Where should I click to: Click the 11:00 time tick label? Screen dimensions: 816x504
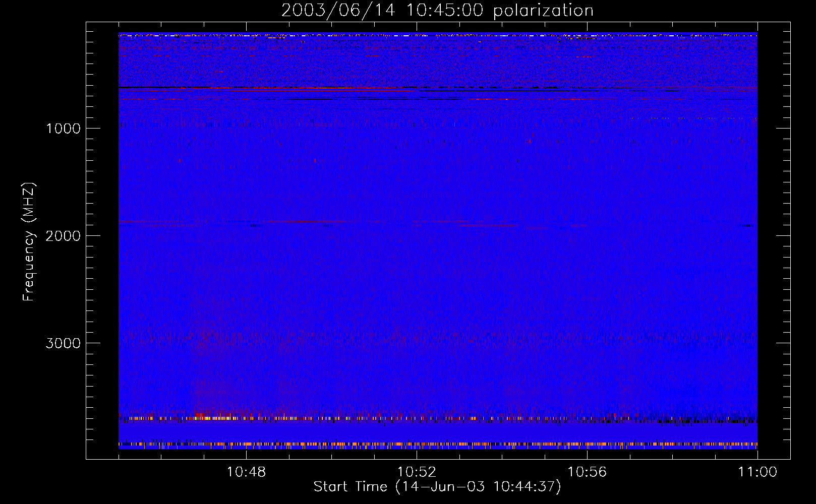pyautogui.click(x=757, y=472)
